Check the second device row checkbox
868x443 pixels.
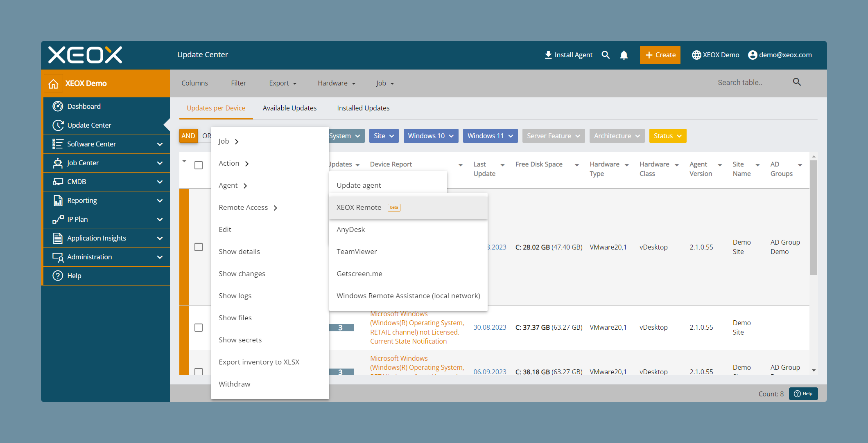click(x=199, y=328)
